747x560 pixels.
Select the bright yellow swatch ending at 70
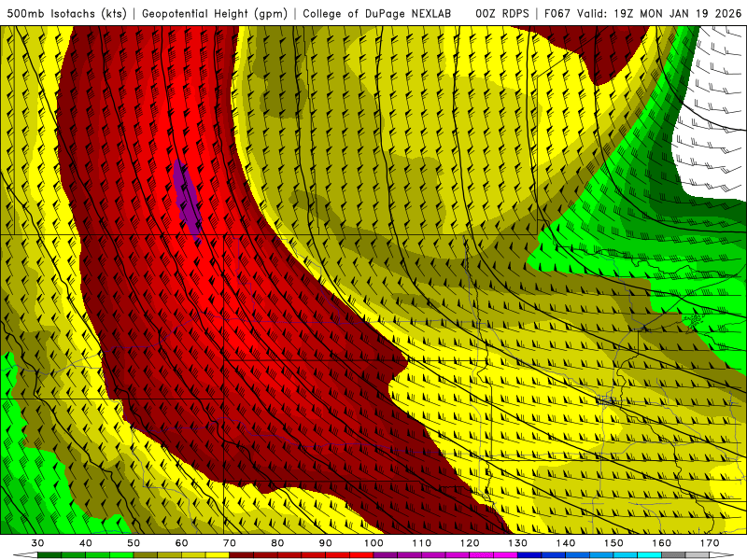[x=218, y=554]
